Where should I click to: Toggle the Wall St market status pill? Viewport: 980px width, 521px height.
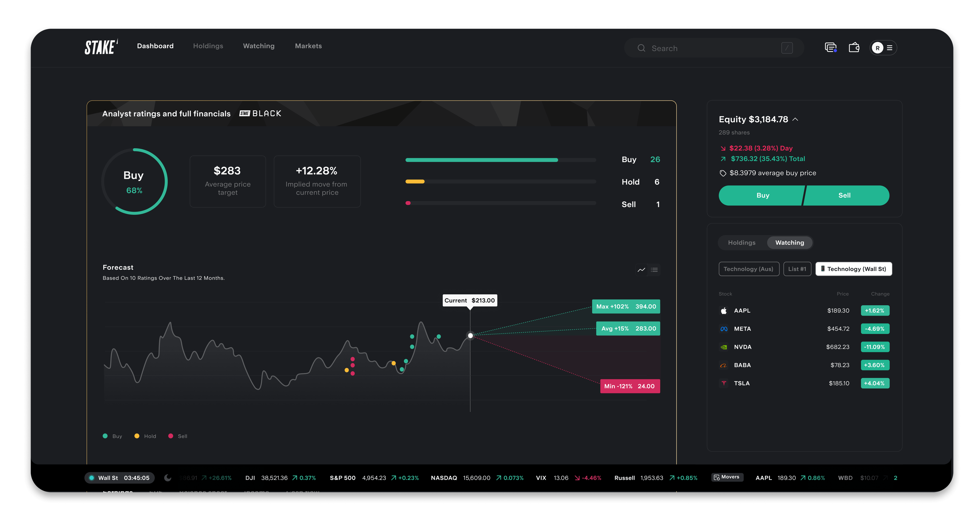[x=119, y=478]
